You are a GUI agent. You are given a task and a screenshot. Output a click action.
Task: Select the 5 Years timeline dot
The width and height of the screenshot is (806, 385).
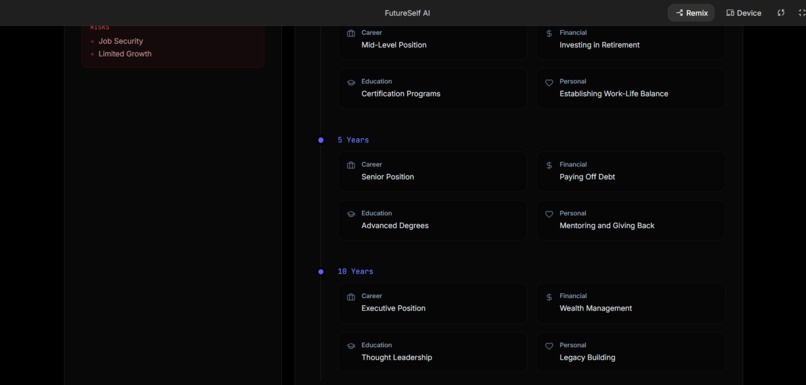coord(321,140)
